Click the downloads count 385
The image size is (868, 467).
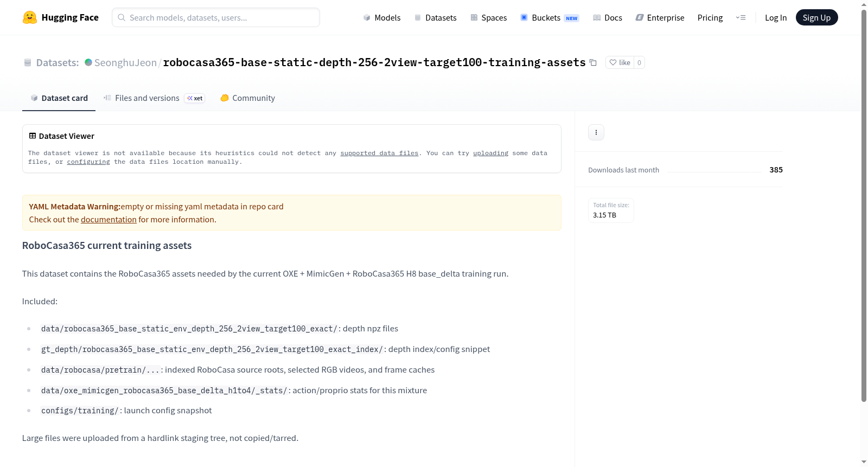pos(776,170)
